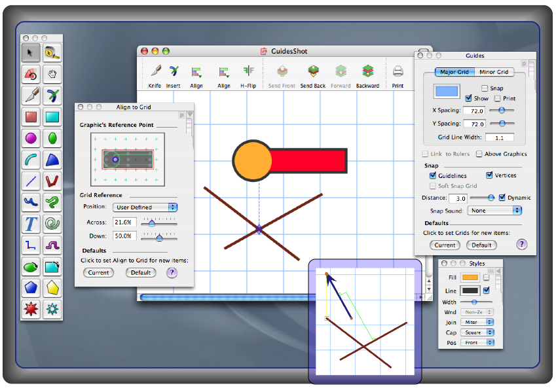556x392 pixels.
Task: Enable Above Graphics checkbox
Action: coord(479,154)
